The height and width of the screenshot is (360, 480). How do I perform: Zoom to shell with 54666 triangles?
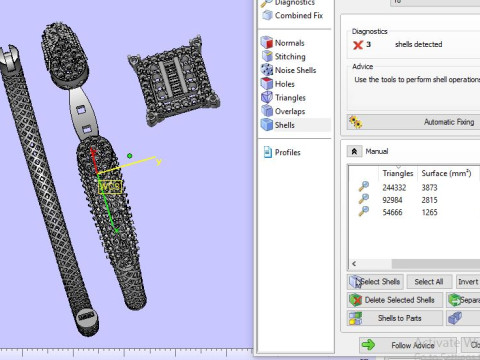point(364,211)
